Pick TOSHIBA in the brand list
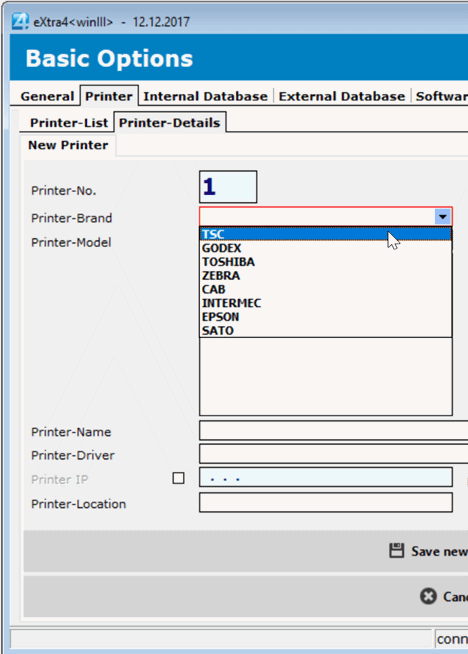This screenshot has width=468, height=654. [x=325, y=262]
